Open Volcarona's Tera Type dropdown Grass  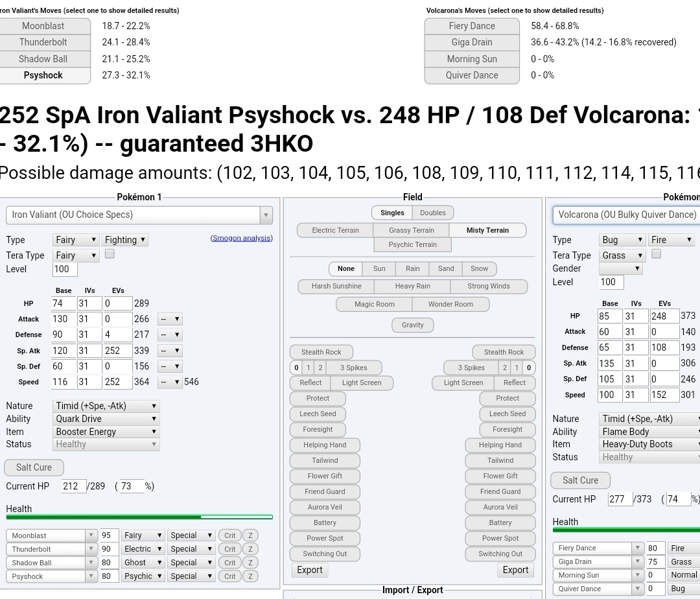pos(622,255)
